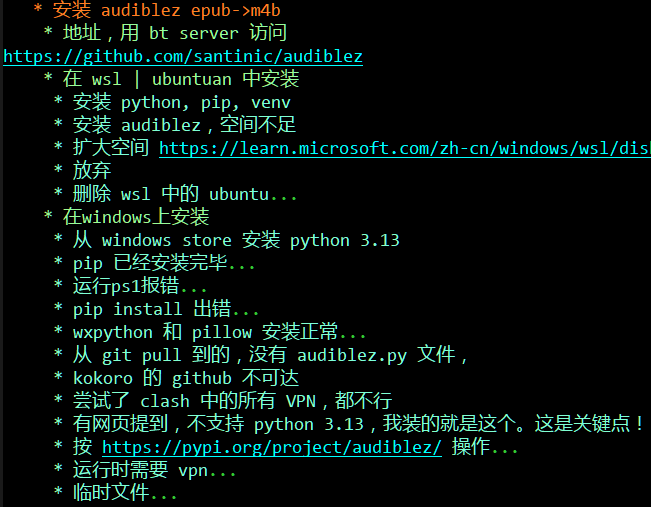Expand the folded '运行时需要 vpn...' item
The height and width of the screenshot is (507, 651).
(154, 470)
